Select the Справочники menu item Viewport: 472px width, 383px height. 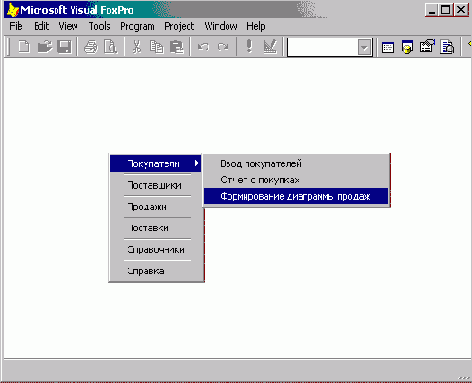click(x=155, y=249)
